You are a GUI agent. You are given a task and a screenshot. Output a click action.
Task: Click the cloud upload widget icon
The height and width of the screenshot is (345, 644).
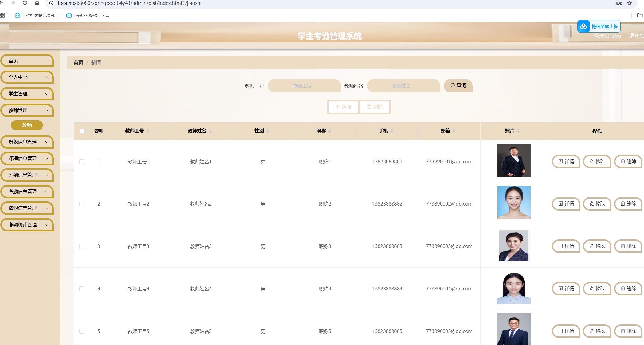pos(583,26)
